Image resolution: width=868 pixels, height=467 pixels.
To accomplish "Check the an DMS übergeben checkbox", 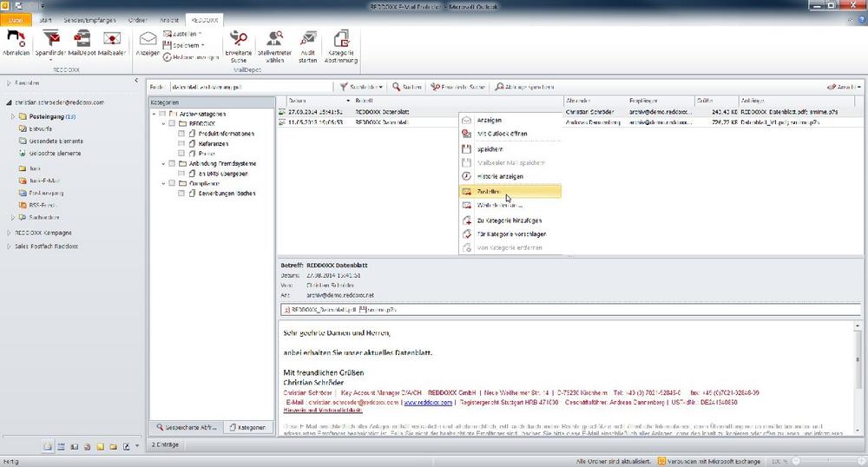I will pyautogui.click(x=181, y=174).
